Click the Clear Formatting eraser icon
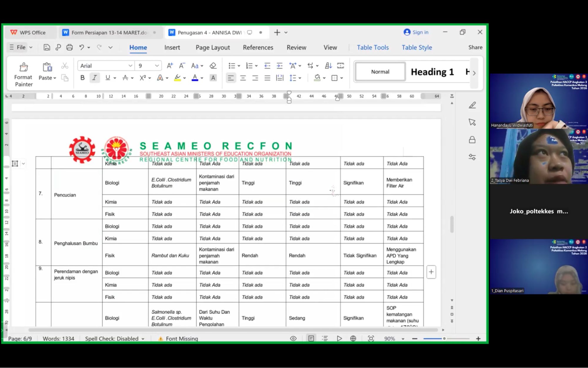This screenshot has width=588, height=368. click(x=213, y=66)
